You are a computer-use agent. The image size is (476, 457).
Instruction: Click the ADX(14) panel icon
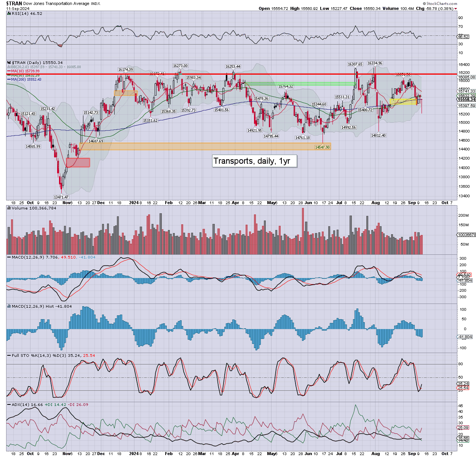click(x=9, y=405)
